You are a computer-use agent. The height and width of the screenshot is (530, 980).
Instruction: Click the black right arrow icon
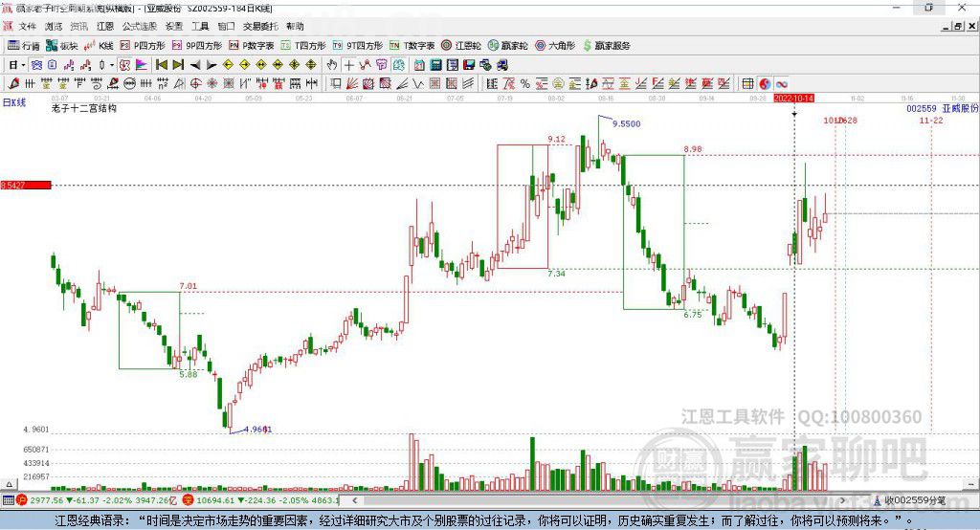[212, 65]
